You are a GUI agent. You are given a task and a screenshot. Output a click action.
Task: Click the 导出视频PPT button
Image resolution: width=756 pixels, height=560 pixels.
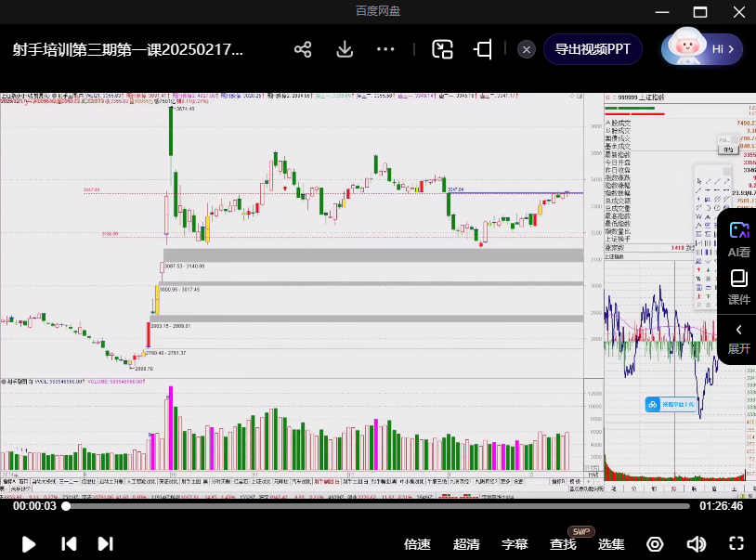[593, 49]
